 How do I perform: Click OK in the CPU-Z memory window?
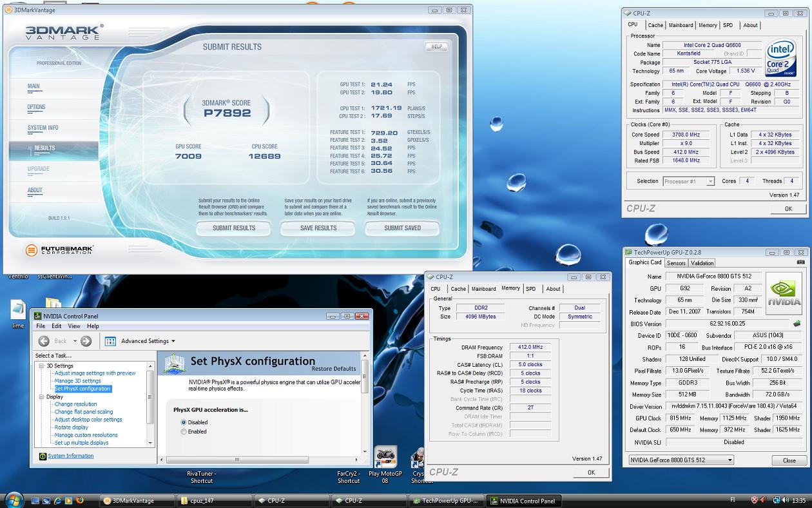[591, 472]
